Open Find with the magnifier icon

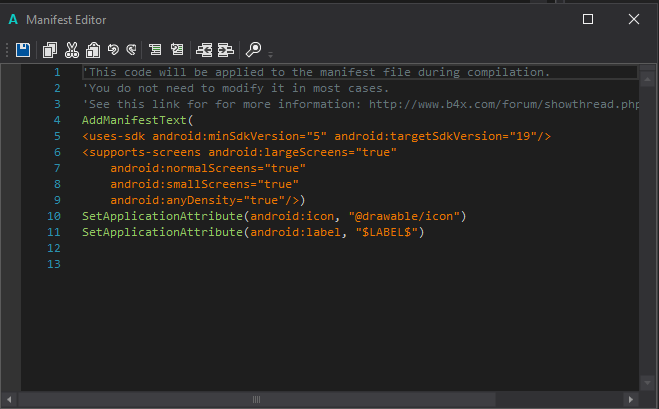253,49
